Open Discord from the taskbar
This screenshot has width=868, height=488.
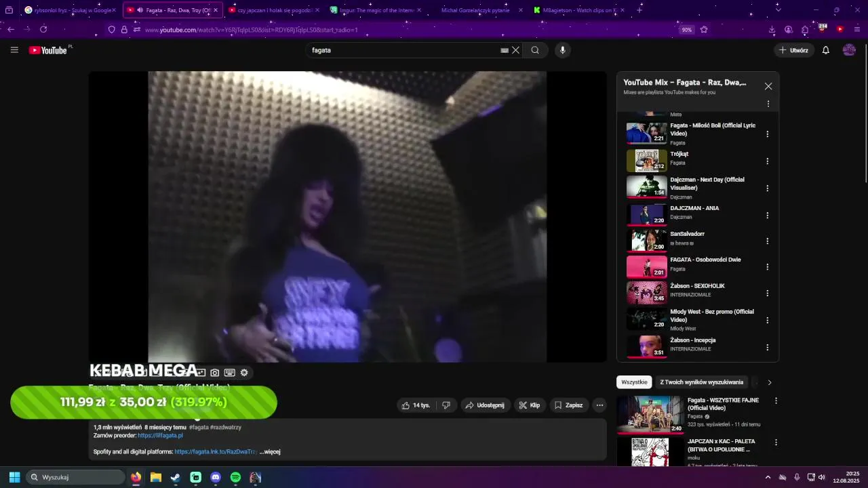click(216, 477)
